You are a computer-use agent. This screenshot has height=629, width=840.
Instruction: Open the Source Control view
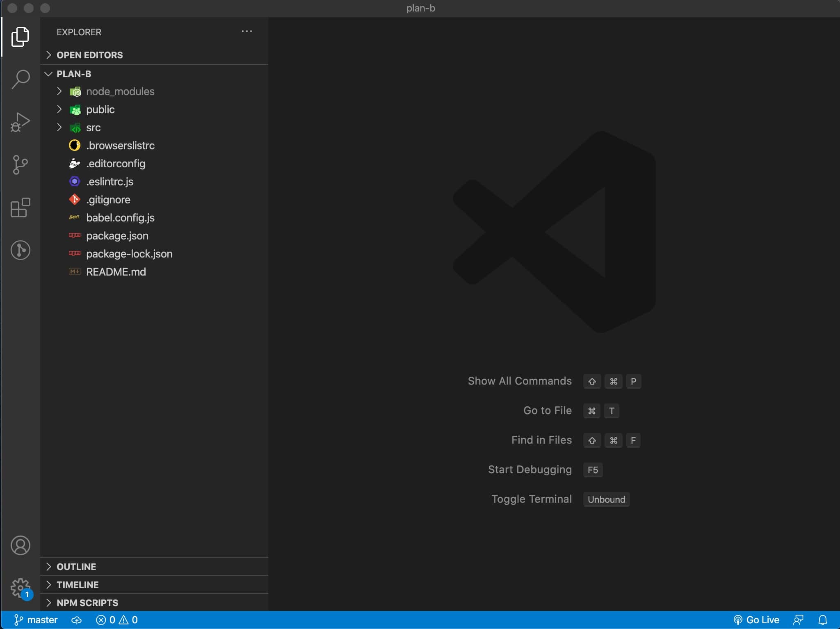(21, 164)
